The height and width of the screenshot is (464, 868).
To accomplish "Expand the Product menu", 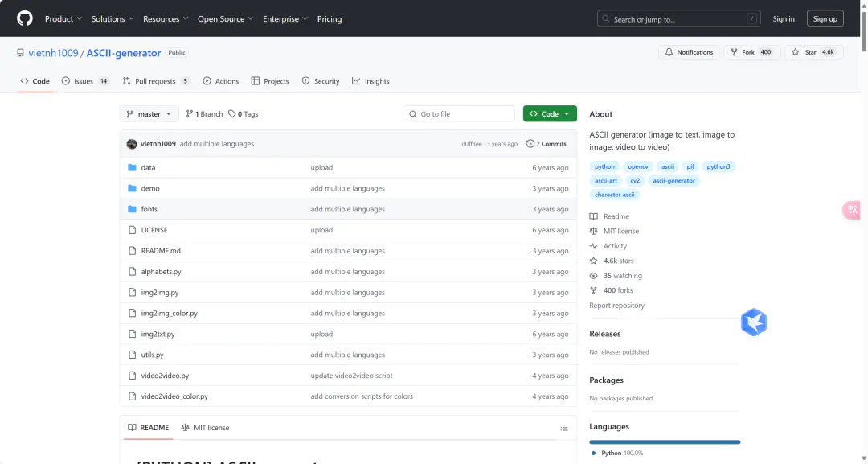I will click(x=63, y=18).
